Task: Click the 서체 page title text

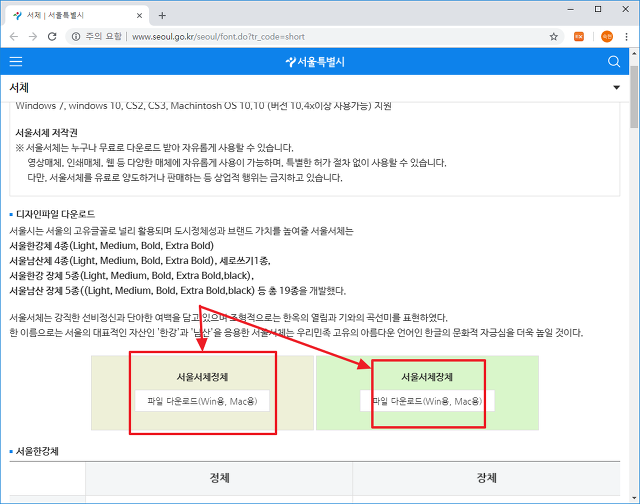Action: click(19, 88)
